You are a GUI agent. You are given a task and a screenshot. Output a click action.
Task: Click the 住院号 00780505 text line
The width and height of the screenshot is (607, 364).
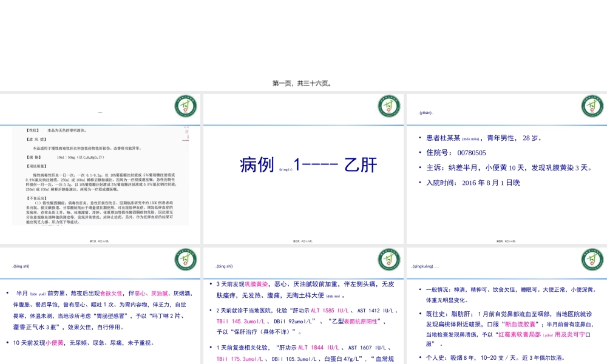coord(455,152)
